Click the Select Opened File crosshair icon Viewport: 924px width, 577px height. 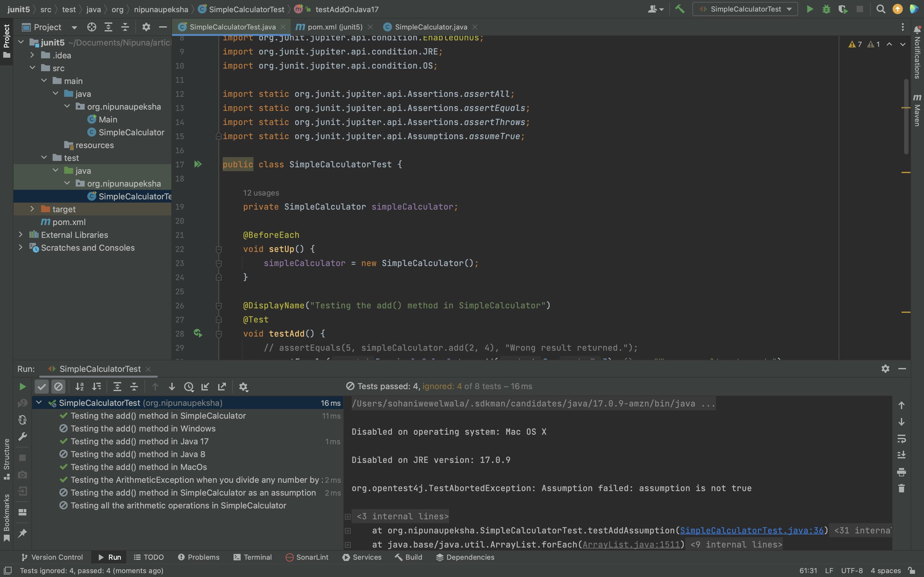pyautogui.click(x=92, y=27)
